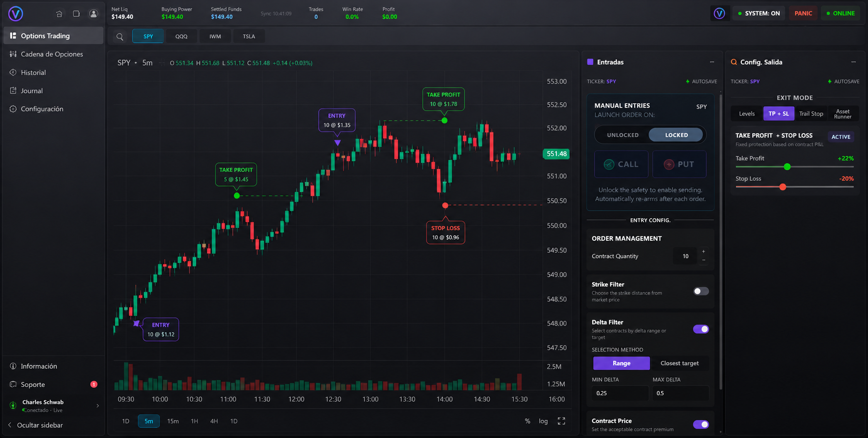Click the MIN DELTA field
Viewport: 868px width, 438px height.
620,393
